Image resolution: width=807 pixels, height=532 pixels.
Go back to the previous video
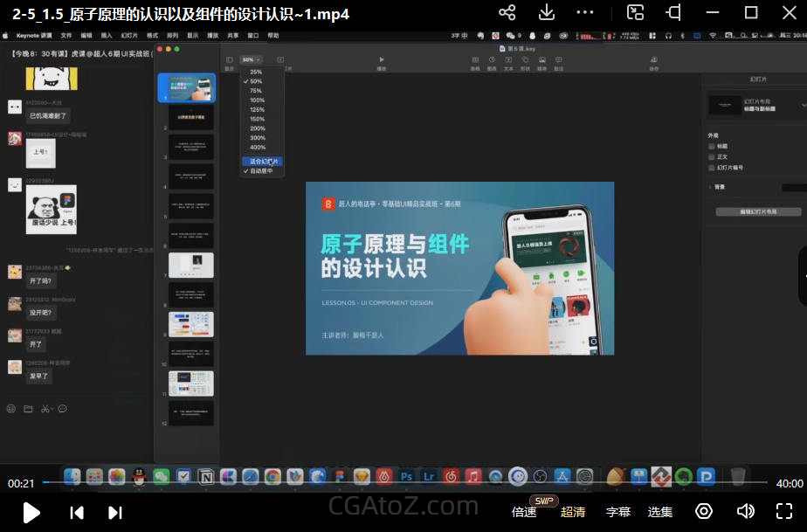77,513
